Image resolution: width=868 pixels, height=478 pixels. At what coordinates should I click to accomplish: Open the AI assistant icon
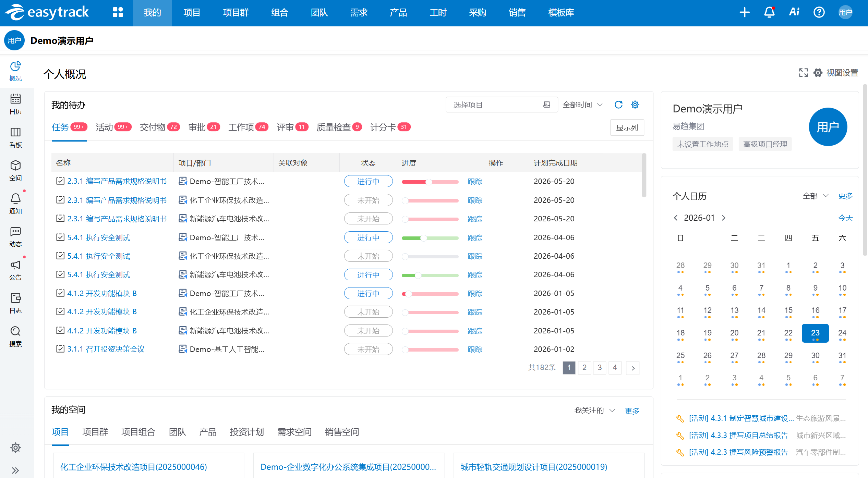pos(794,12)
